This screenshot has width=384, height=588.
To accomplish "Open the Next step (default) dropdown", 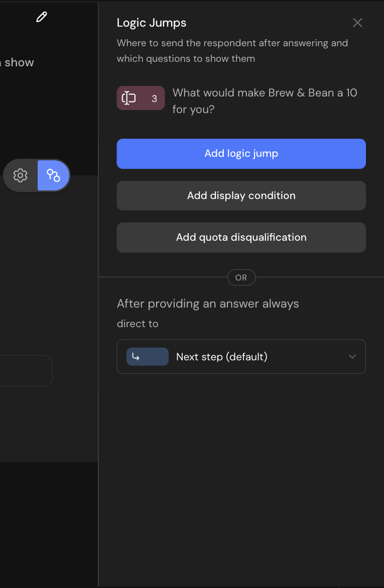I will tap(241, 357).
